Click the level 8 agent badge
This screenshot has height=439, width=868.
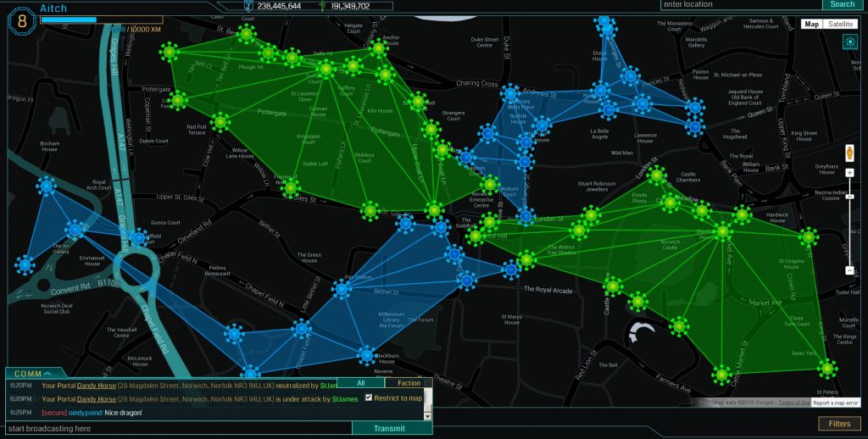(x=23, y=19)
